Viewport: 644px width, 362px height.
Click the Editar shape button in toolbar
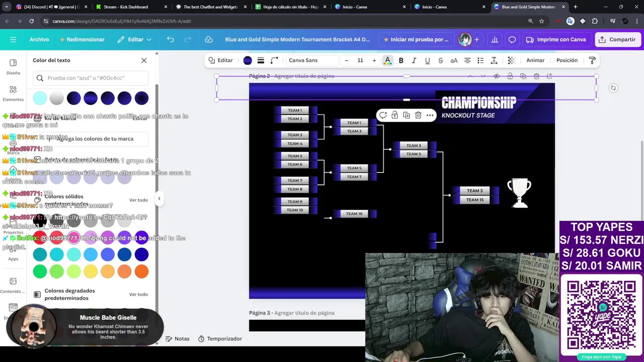220,60
